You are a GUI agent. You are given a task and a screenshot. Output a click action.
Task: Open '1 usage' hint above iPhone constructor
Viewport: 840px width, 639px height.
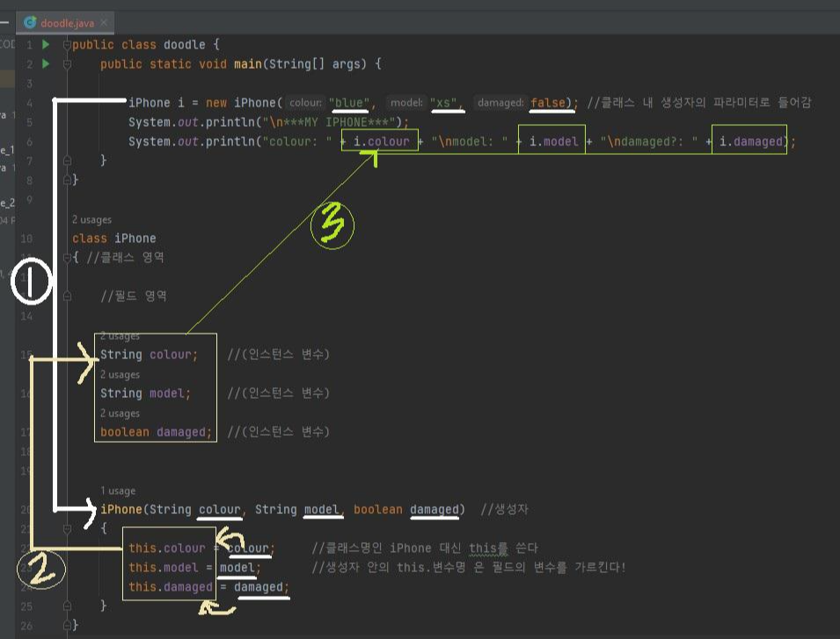(x=118, y=491)
